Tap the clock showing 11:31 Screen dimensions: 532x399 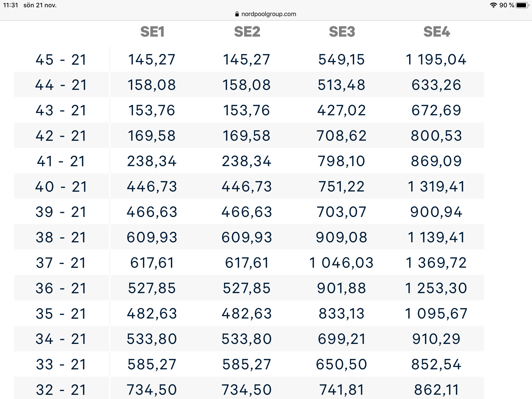(11, 5)
